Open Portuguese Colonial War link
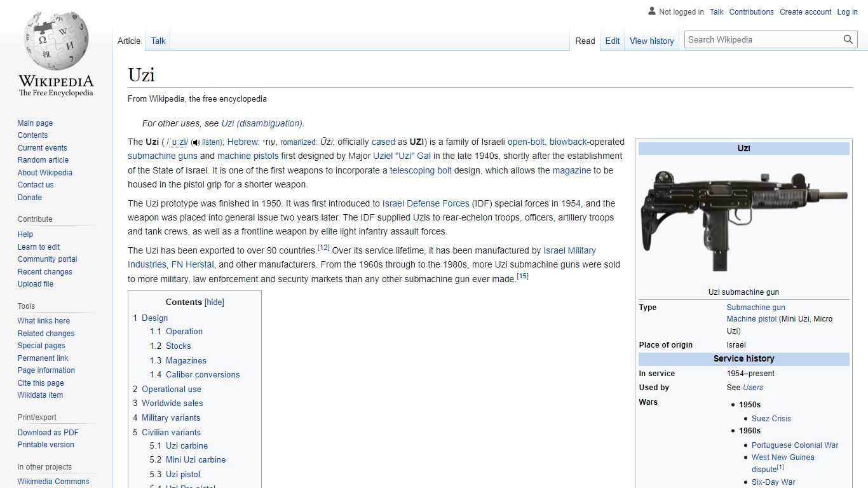The height and width of the screenshot is (488, 868). tap(795, 445)
